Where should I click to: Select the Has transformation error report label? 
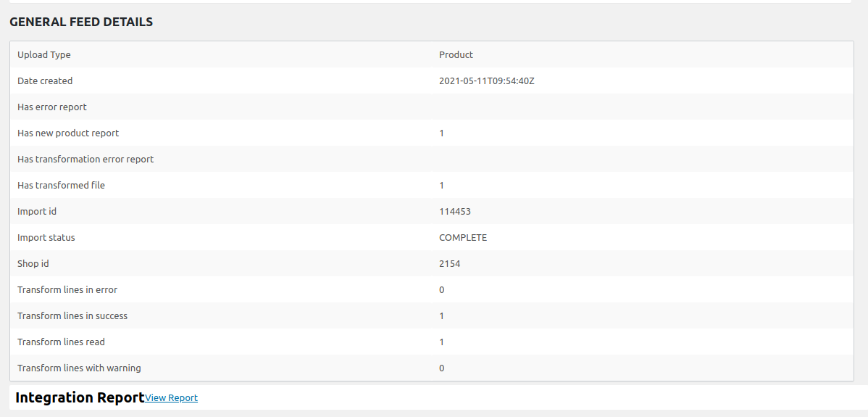(85, 160)
